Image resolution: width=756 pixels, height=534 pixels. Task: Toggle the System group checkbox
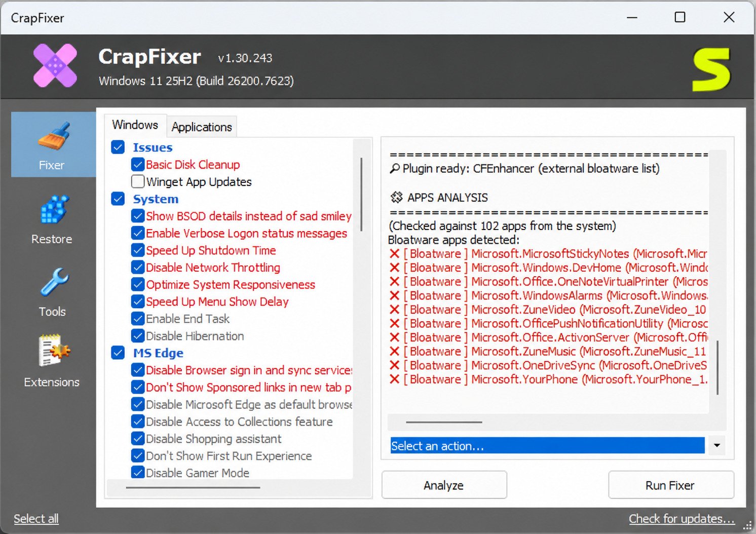pos(118,199)
